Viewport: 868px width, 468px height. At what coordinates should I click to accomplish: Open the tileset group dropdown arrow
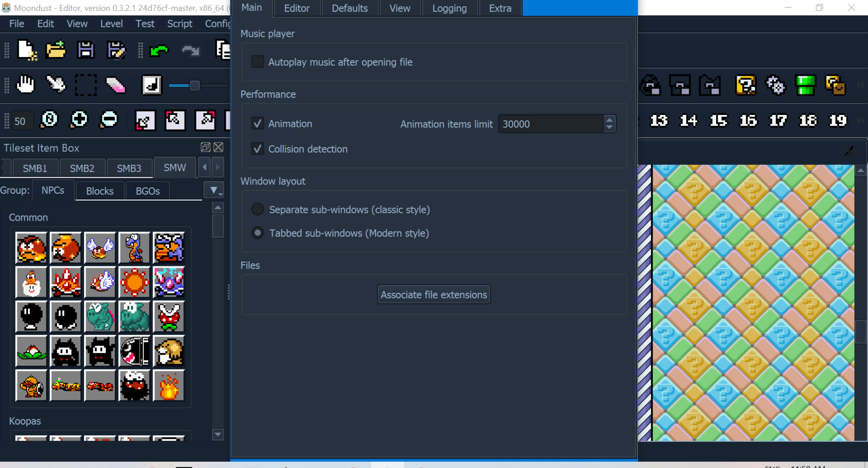coord(214,191)
